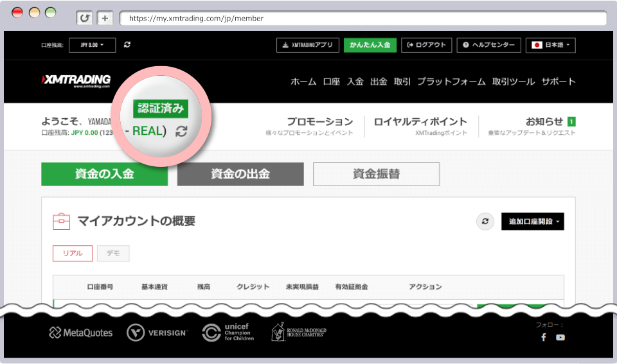This screenshot has width=617, height=364.
Task: Click the 基本通貨 column header
Action: tap(154, 287)
